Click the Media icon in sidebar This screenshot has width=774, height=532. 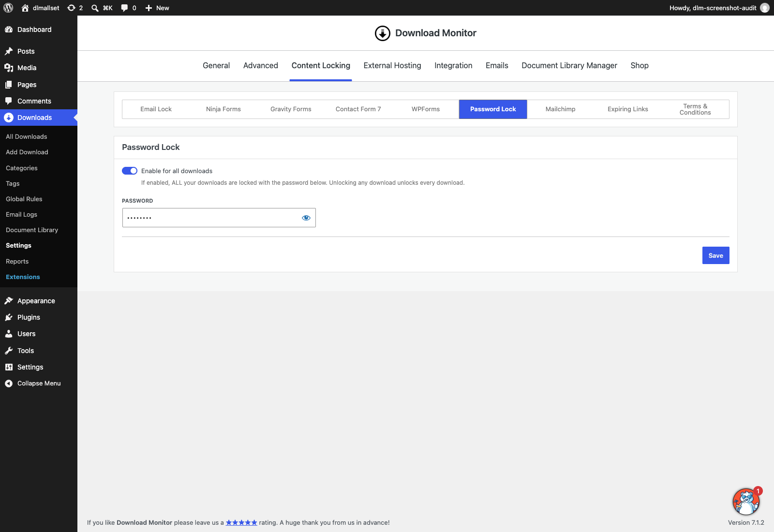[x=9, y=68]
